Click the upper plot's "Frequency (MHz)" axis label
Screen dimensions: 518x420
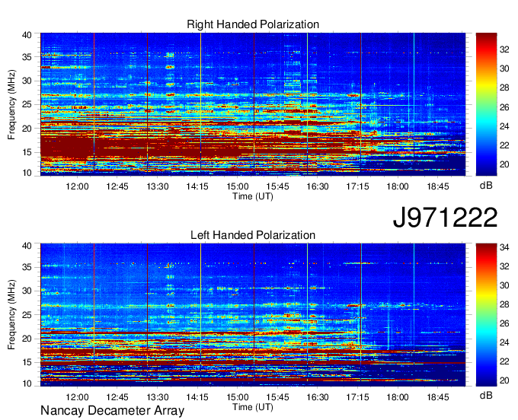coord(11,104)
